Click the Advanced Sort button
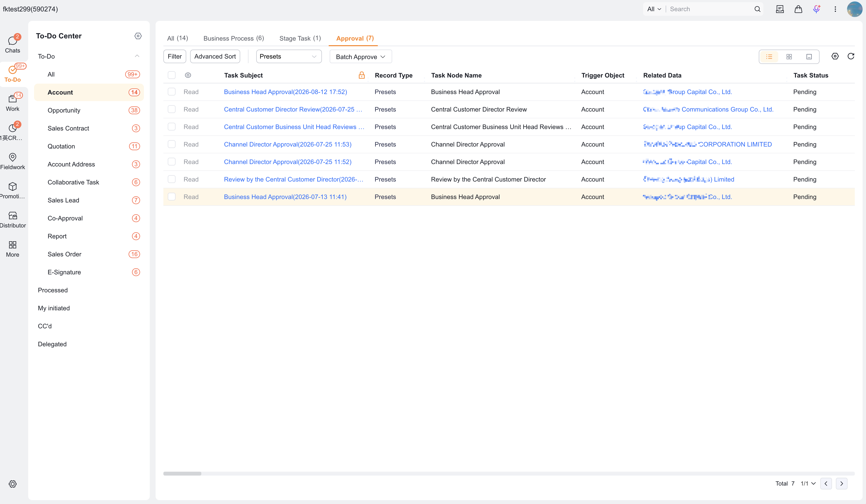The width and height of the screenshot is (866, 504). 215,56
